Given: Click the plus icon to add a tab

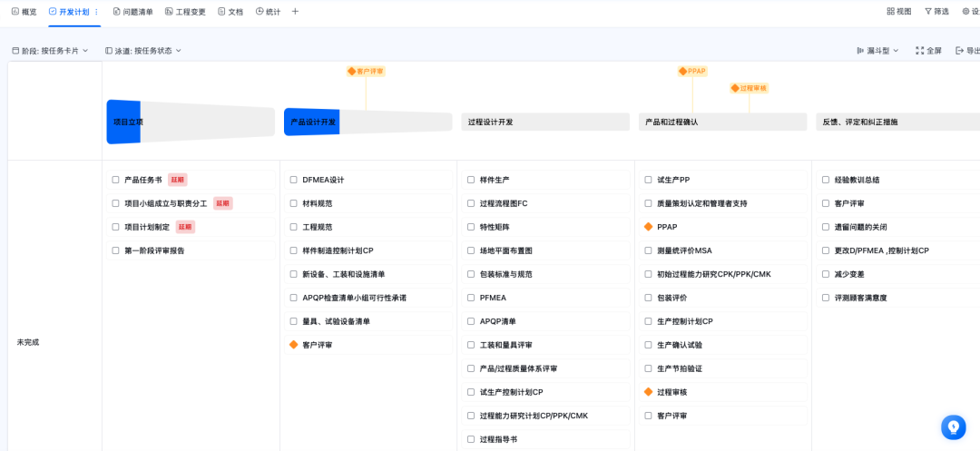Looking at the screenshot, I should (295, 12).
